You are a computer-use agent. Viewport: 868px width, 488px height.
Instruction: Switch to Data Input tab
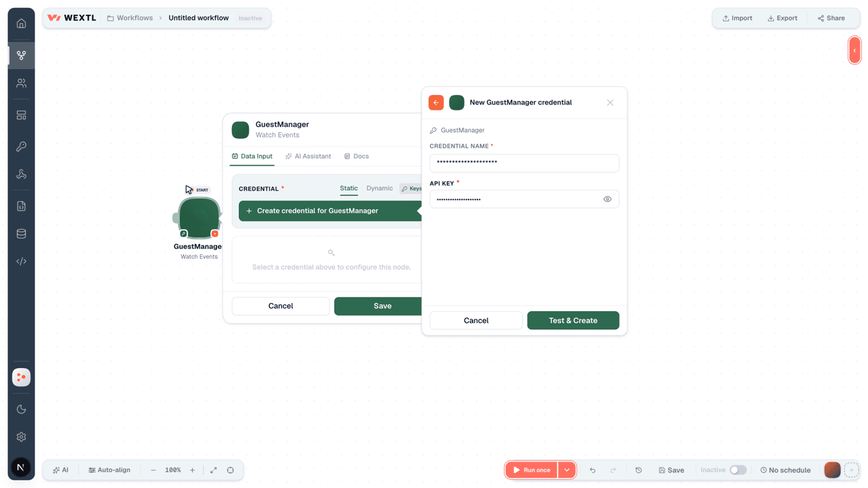coord(252,157)
